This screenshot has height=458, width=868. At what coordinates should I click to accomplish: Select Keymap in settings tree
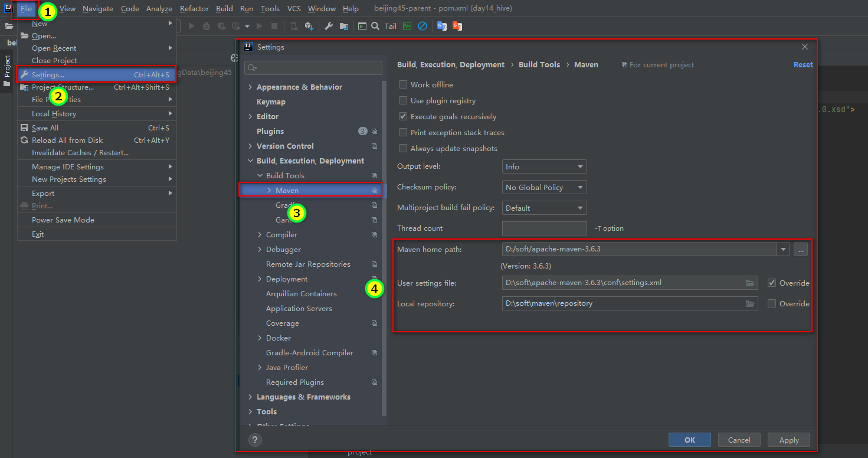tap(271, 102)
